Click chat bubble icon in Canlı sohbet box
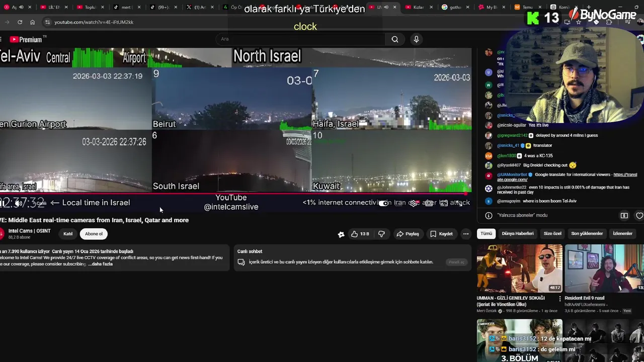 point(241,262)
